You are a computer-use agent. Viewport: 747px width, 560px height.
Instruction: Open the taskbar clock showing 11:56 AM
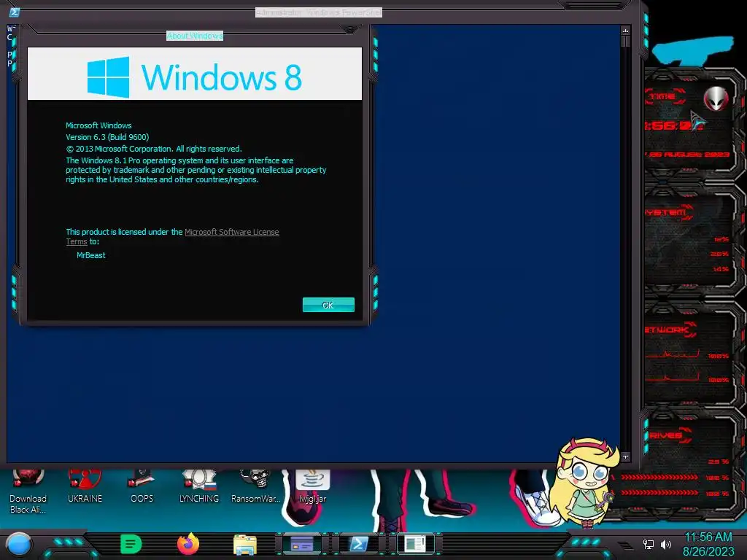click(x=708, y=544)
